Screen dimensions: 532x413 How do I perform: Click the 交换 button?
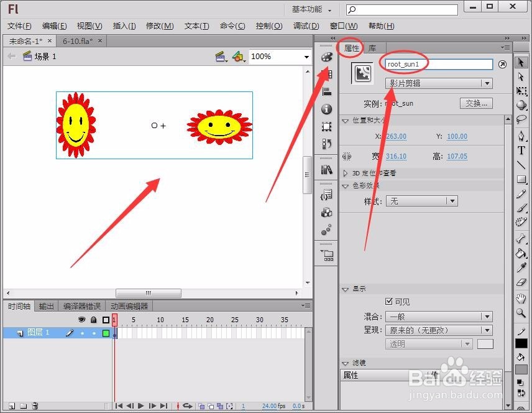[x=476, y=103]
